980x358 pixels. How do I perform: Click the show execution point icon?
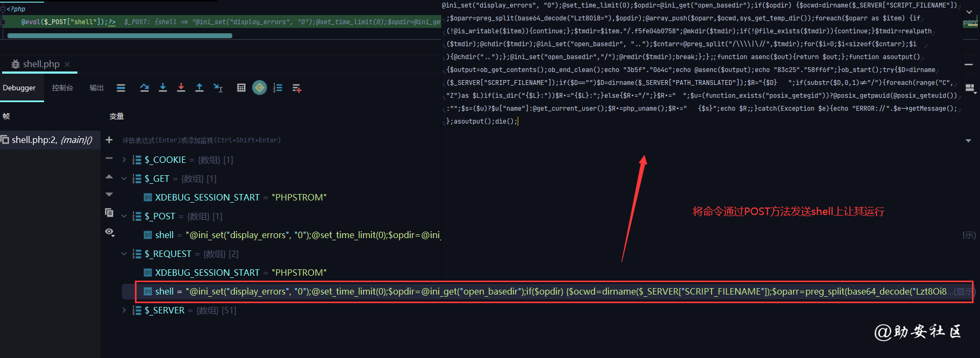121,88
